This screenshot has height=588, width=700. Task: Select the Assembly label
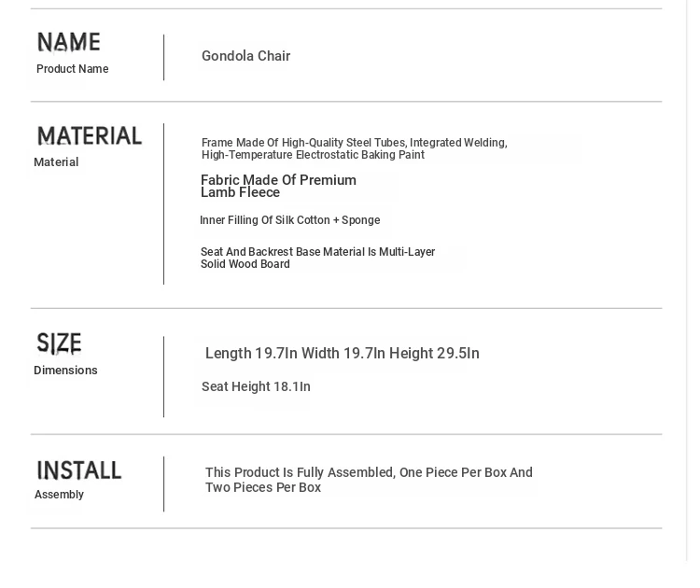click(x=59, y=495)
